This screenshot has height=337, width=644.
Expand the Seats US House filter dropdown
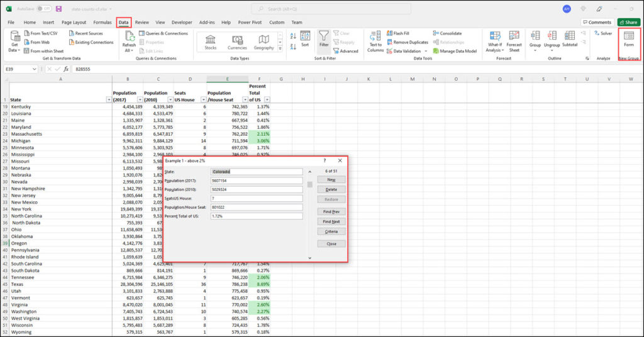click(x=203, y=99)
